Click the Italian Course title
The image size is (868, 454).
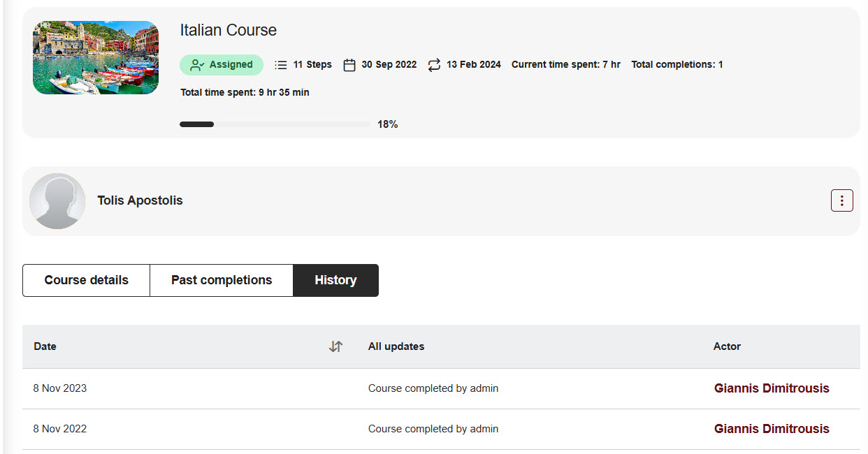pos(229,30)
